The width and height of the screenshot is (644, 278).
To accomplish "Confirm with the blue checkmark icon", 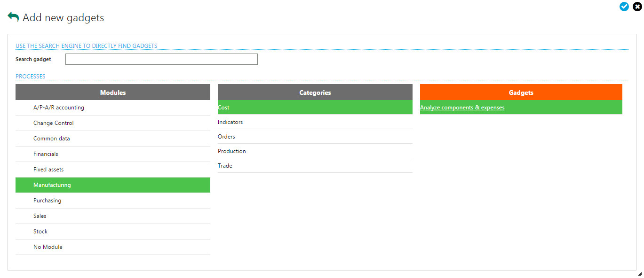I will coord(624,7).
